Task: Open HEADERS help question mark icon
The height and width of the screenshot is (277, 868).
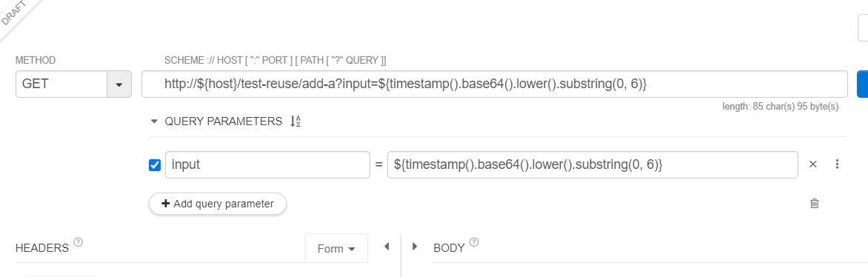Action: pyautogui.click(x=78, y=242)
